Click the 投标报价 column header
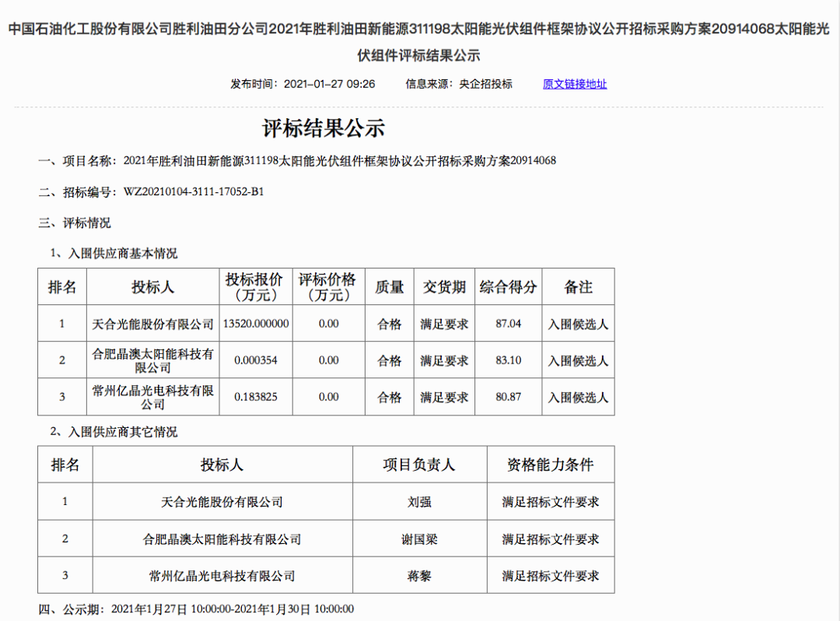 [x=255, y=287]
